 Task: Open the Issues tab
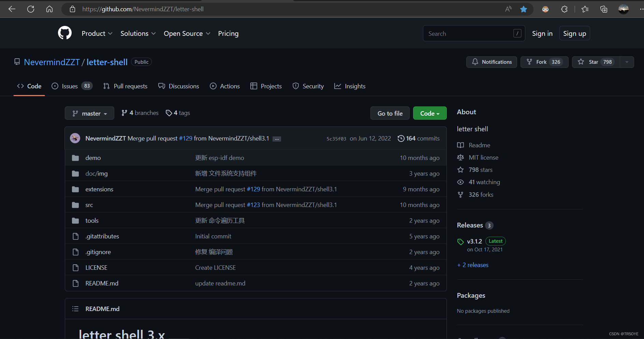[72, 86]
